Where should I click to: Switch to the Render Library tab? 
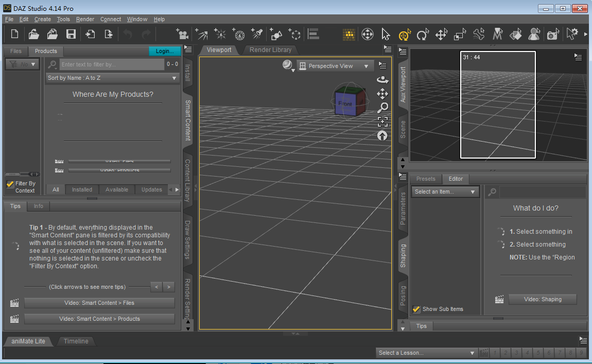(x=270, y=50)
